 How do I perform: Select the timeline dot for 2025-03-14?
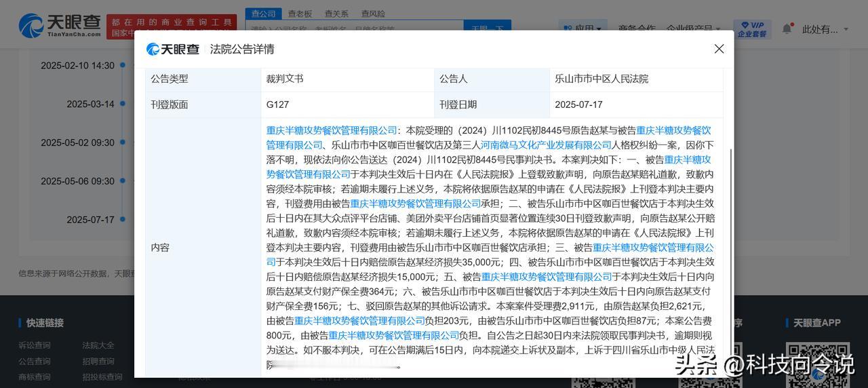[x=123, y=104]
